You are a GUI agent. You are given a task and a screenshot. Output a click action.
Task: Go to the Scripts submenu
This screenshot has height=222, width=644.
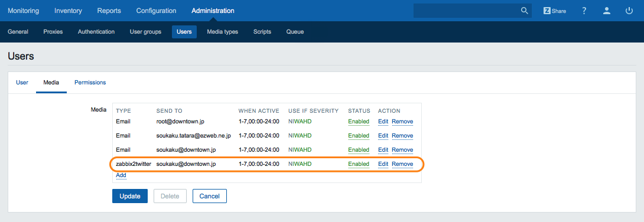(x=262, y=32)
